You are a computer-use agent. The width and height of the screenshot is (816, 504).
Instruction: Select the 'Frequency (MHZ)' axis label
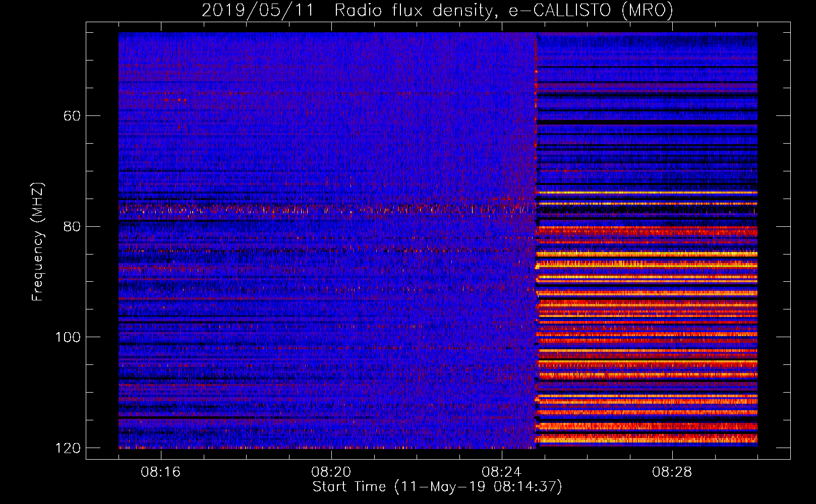click(38, 242)
